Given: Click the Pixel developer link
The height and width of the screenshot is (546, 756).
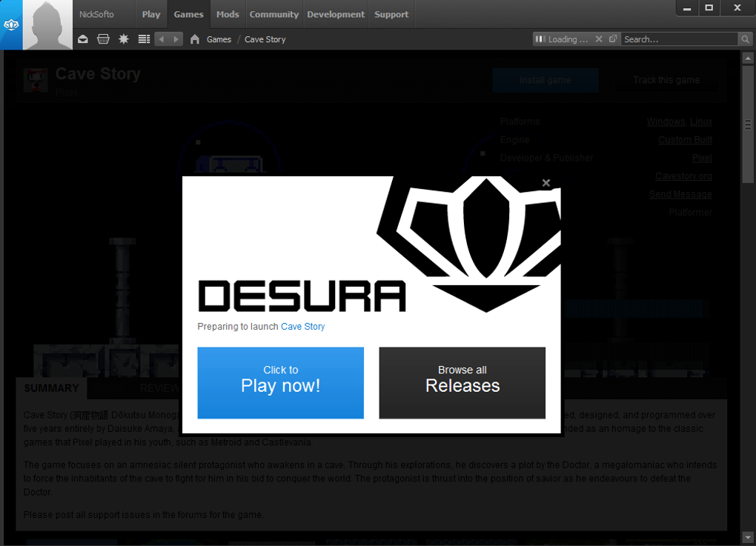Looking at the screenshot, I should [702, 158].
